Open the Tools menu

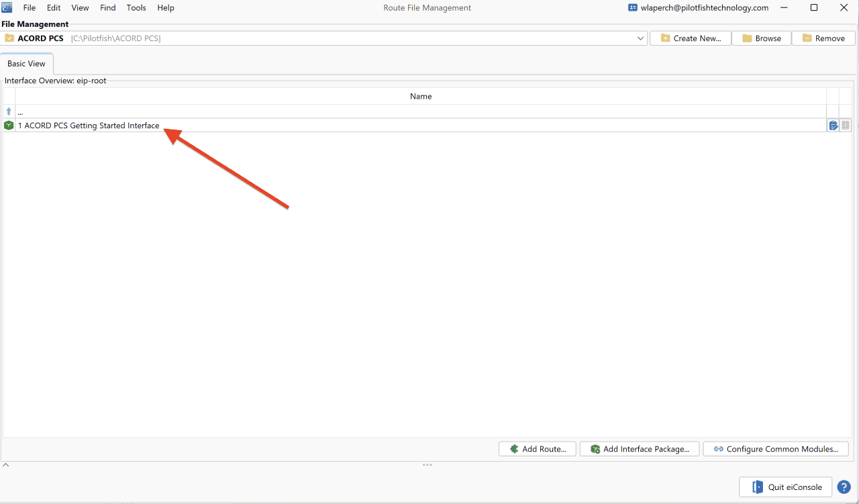coord(136,8)
